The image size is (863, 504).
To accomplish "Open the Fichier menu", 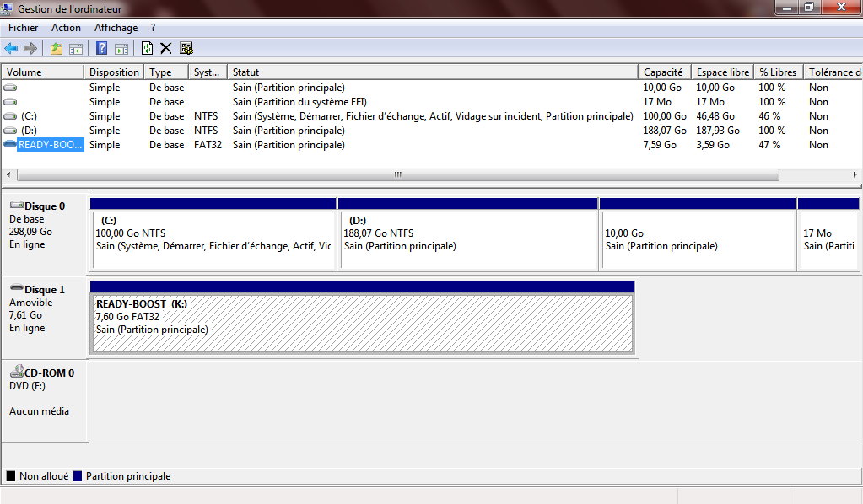I will coord(23,28).
